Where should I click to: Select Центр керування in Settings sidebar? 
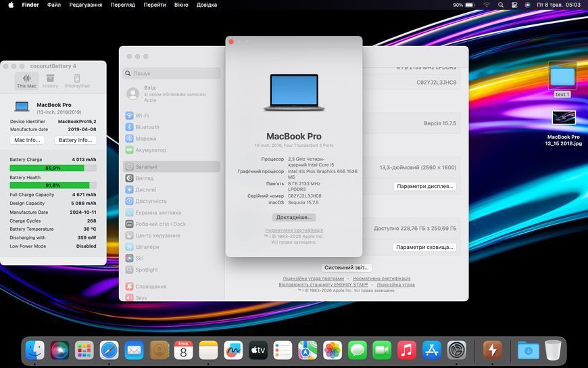click(172, 235)
